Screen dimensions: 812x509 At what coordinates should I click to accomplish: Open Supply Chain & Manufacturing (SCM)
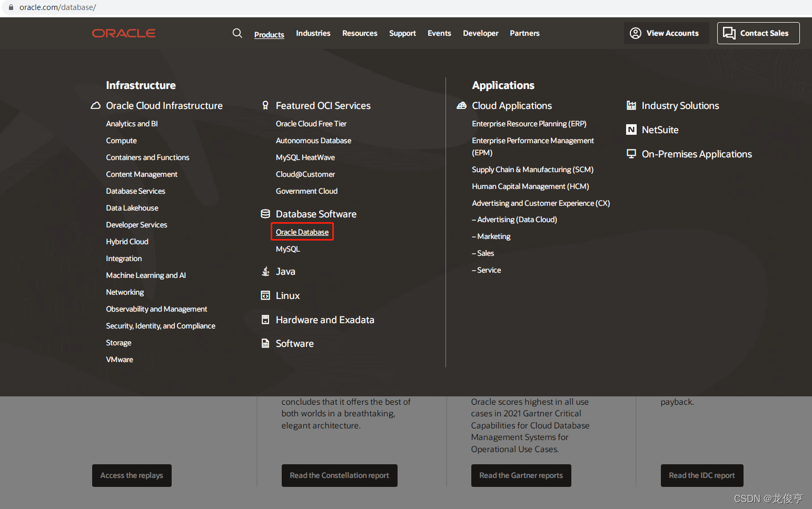(x=532, y=169)
